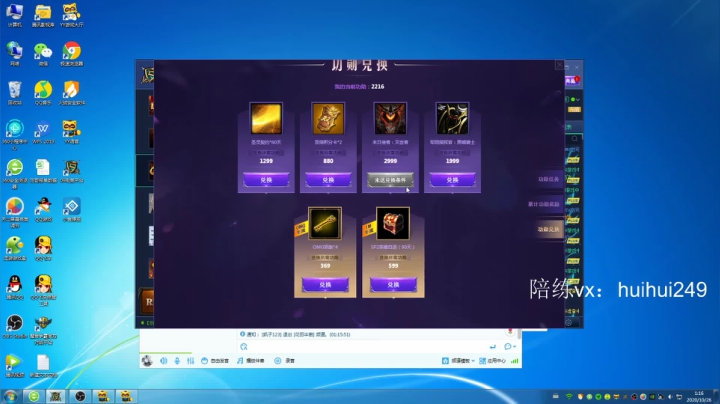
Task: Click the taskbar clock
Action: 698,397
